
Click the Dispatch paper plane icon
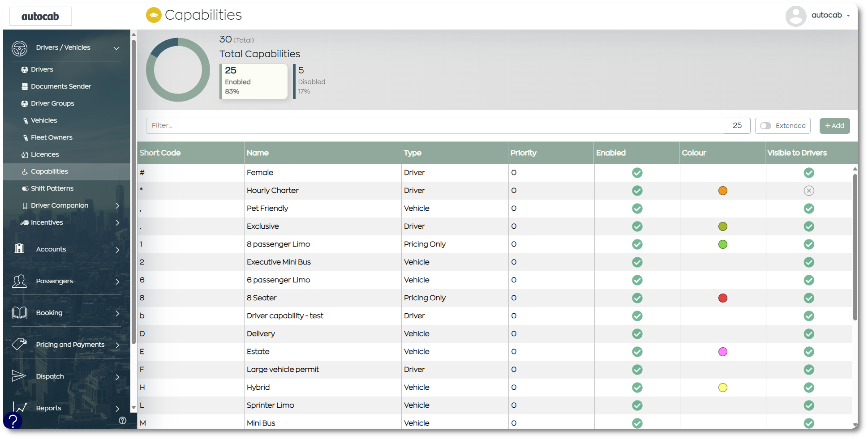[18, 376]
